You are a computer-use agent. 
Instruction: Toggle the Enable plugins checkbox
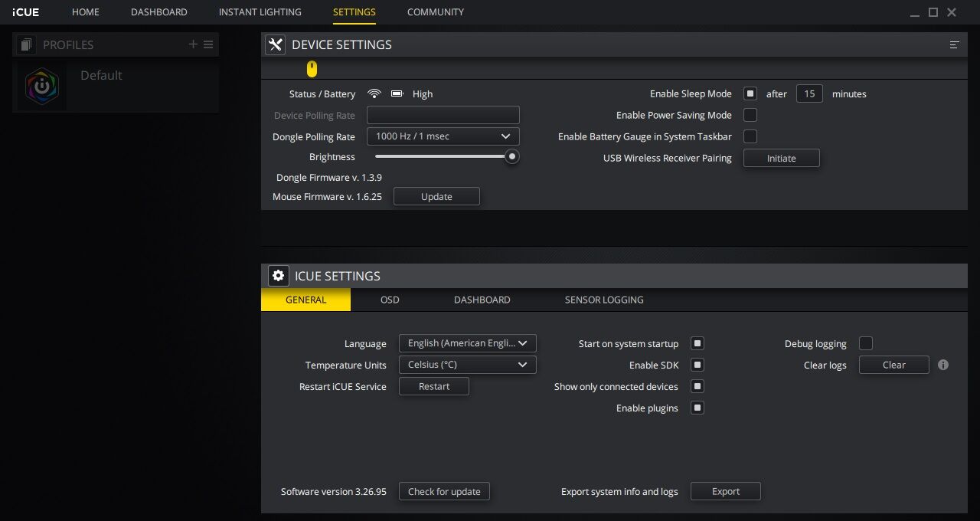[697, 408]
